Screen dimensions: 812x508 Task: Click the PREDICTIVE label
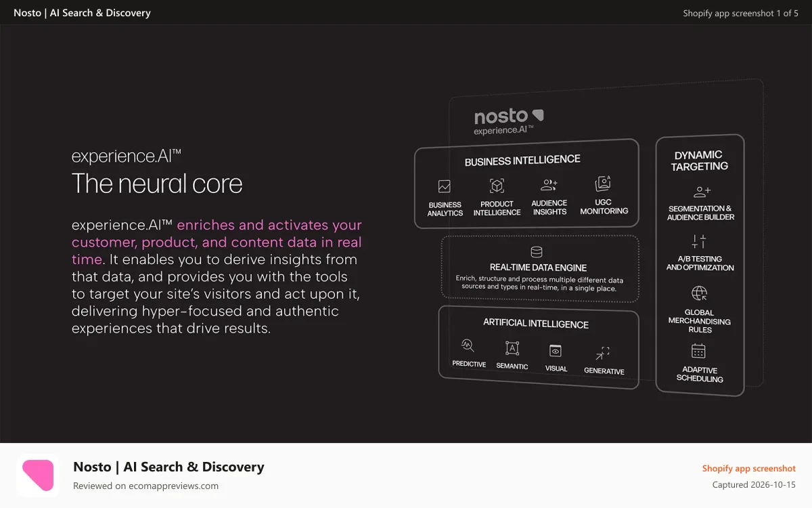point(469,364)
